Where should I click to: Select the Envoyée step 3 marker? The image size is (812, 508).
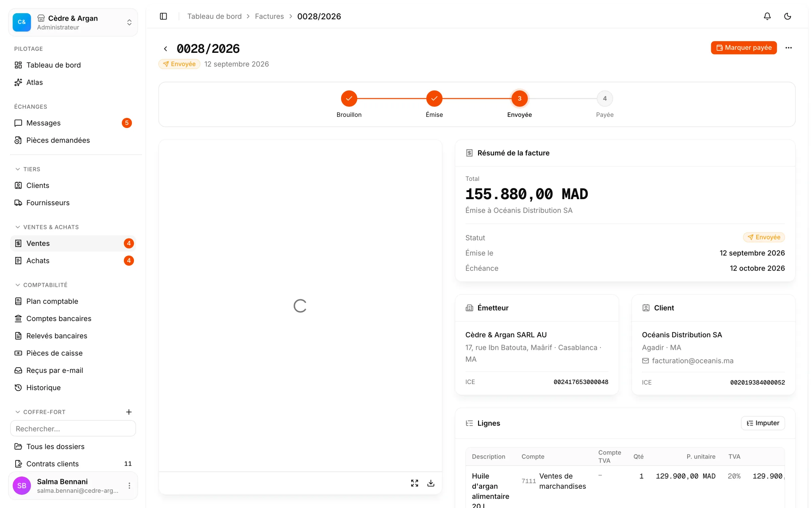pos(519,99)
